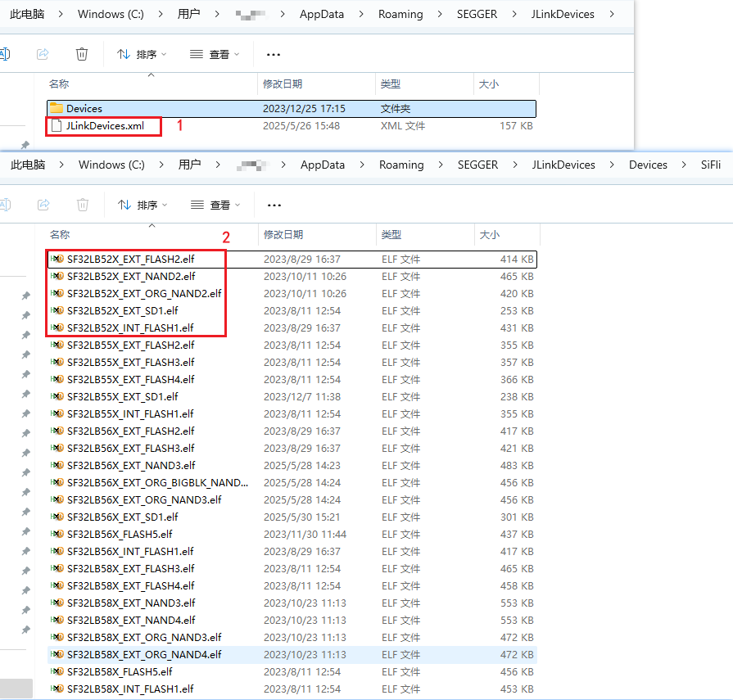Screen dimensions: 733x700
Task: Navigate to AppData in lower address bar
Action: tap(323, 165)
